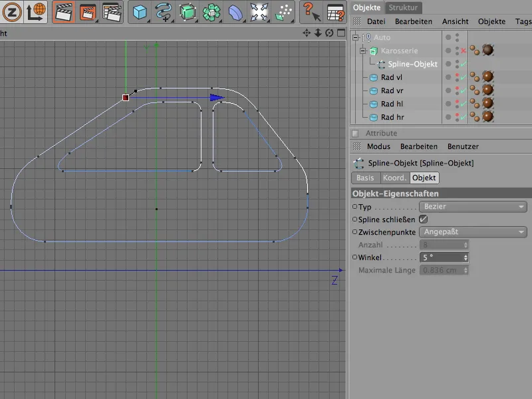Select the bend deformer icon

[x=236, y=12]
